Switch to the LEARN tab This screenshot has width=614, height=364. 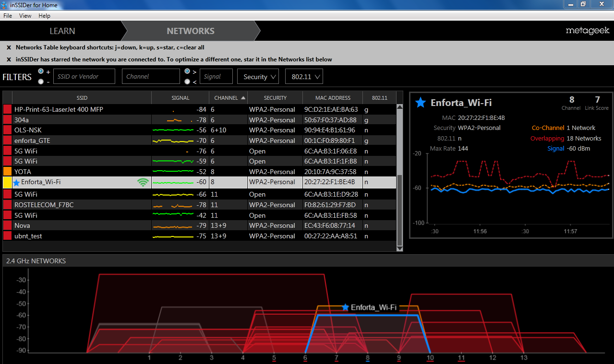(62, 31)
